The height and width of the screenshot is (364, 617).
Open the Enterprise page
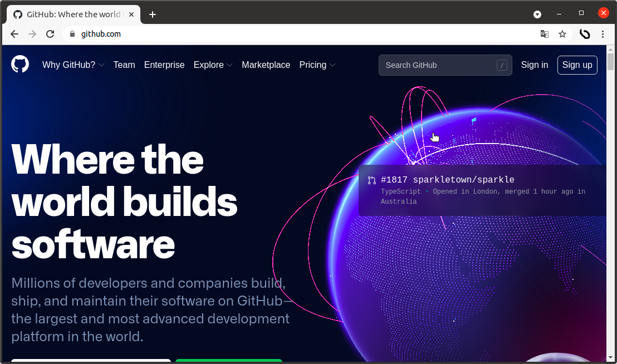pos(164,65)
